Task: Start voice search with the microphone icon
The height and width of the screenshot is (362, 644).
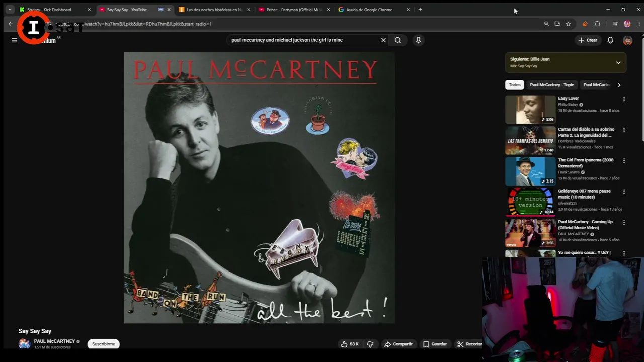Action: [418, 40]
